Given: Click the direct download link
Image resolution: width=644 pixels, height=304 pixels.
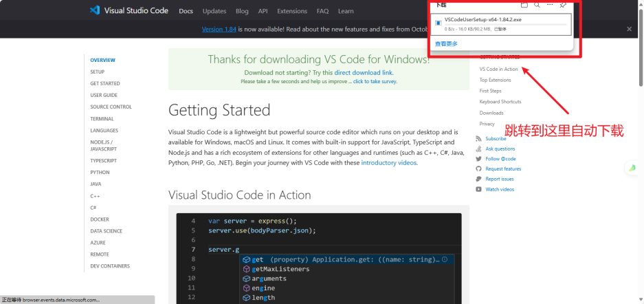Looking at the screenshot, I should pos(364,73).
